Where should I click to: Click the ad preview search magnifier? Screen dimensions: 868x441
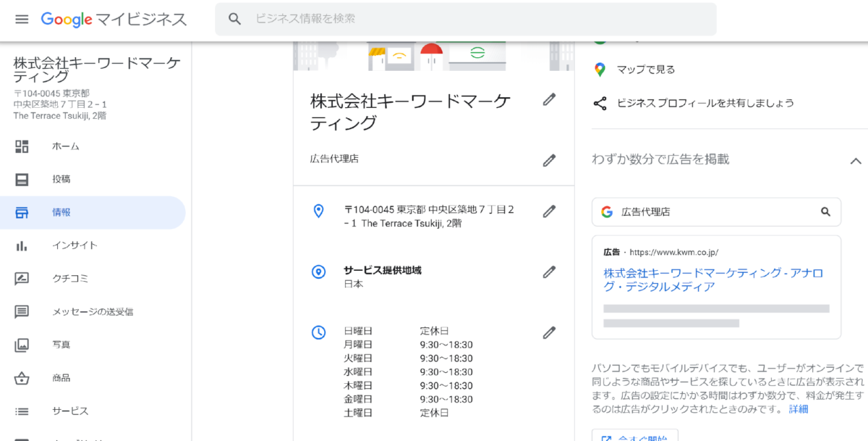pos(826,212)
